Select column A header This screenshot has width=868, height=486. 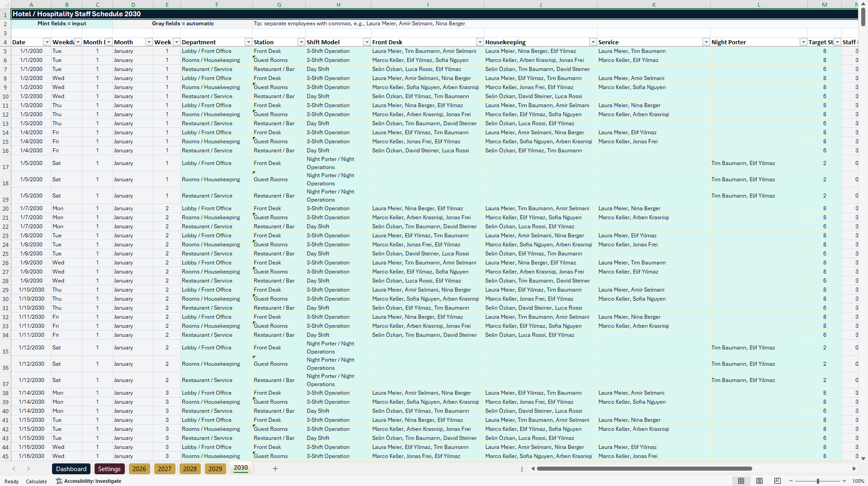coord(31,5)
